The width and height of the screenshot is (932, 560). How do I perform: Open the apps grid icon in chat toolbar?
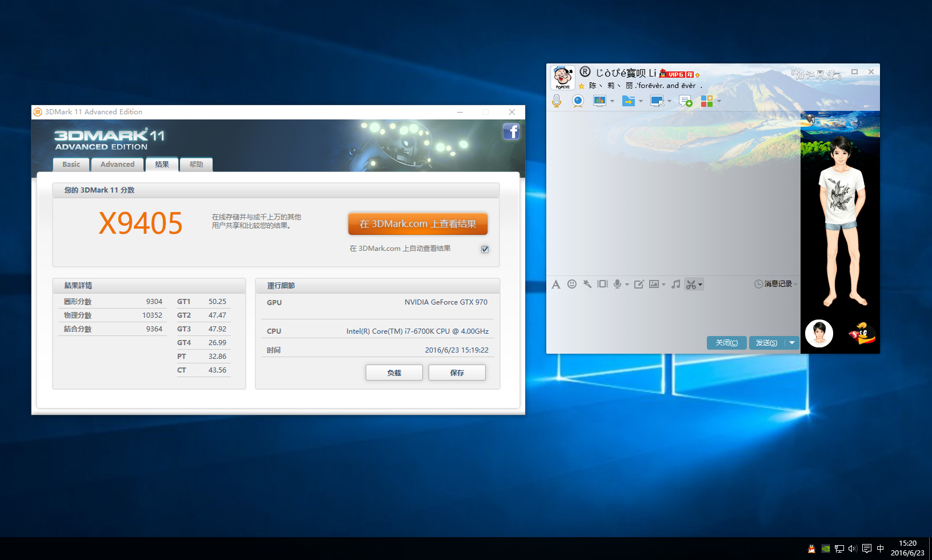click(707, 101)
